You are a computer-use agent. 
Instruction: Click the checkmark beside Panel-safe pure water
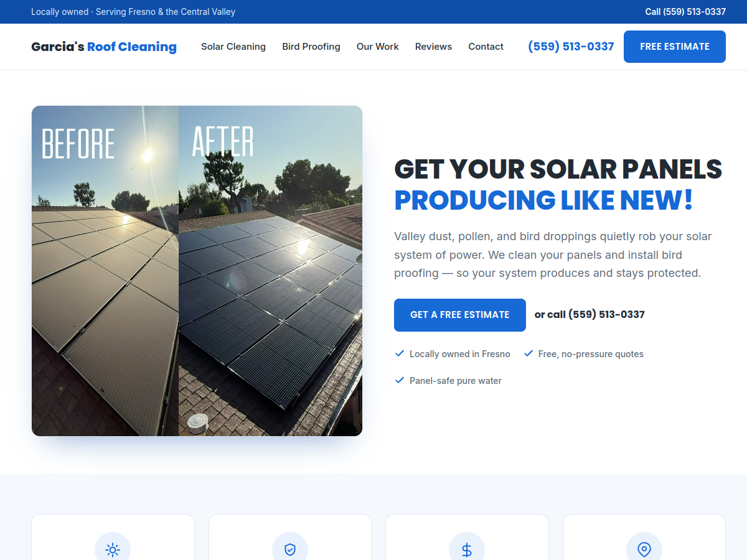coord(400,380)
